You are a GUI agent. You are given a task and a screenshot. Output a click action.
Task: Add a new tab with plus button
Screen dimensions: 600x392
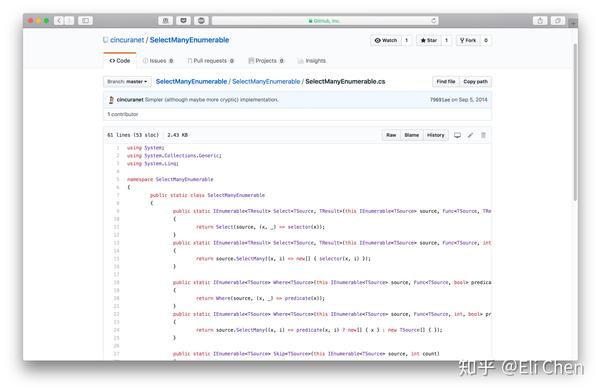[x=573, y=23]
